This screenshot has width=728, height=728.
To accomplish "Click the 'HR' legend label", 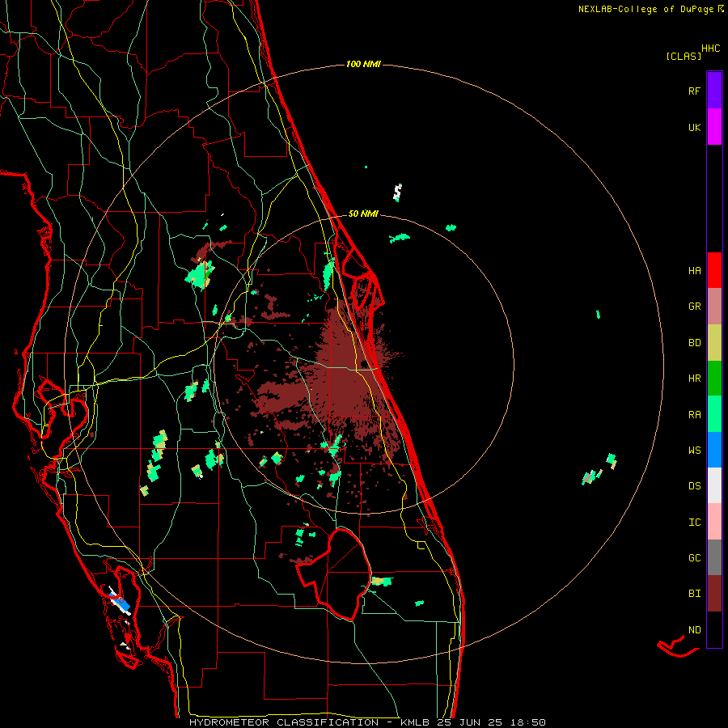I will 694,379.
